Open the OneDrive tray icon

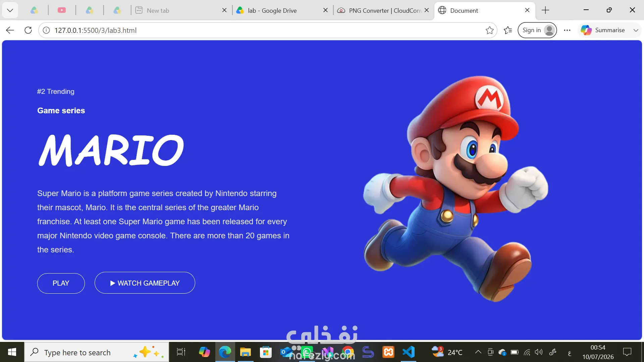point(502,352)
